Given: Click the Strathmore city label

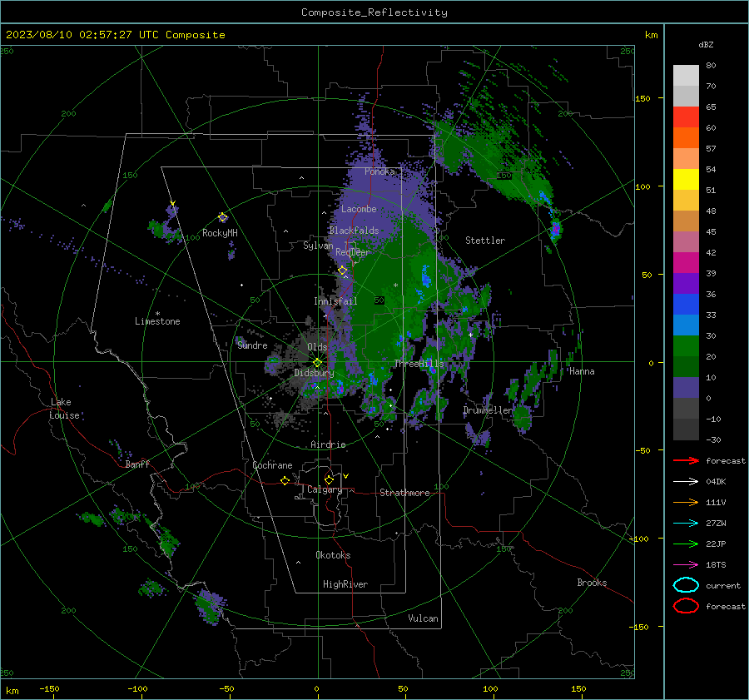Looking at the screenshot, I should coord(404,493).
